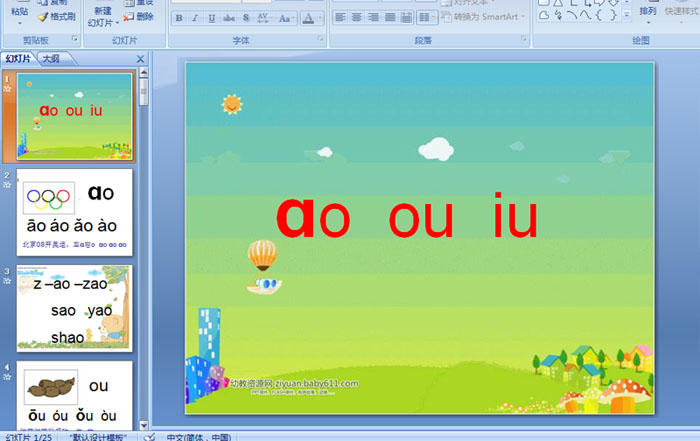Click the Format Painter (格式刷) brush
The width and height of the screenshot is (700, 441).
pos(57,17)
